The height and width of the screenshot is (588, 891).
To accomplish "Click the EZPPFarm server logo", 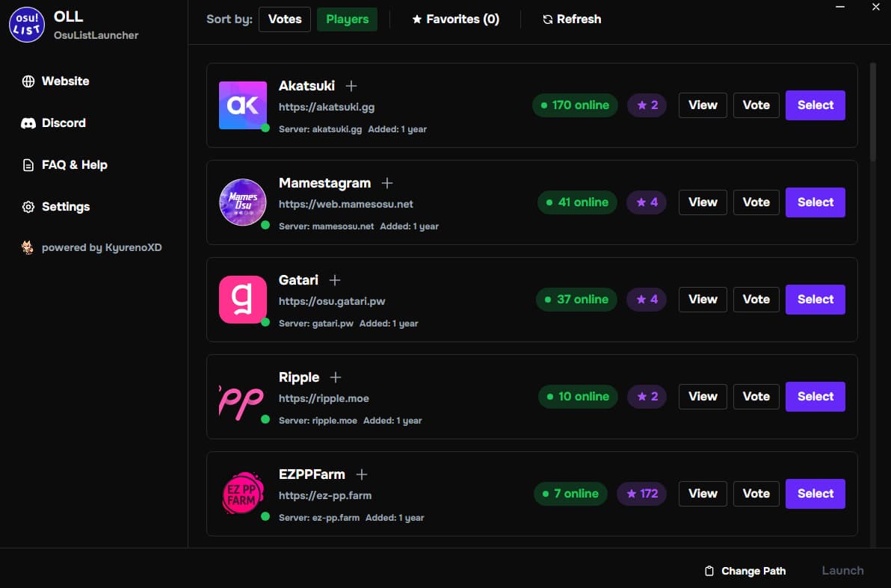I will click(x=242, y=494).
